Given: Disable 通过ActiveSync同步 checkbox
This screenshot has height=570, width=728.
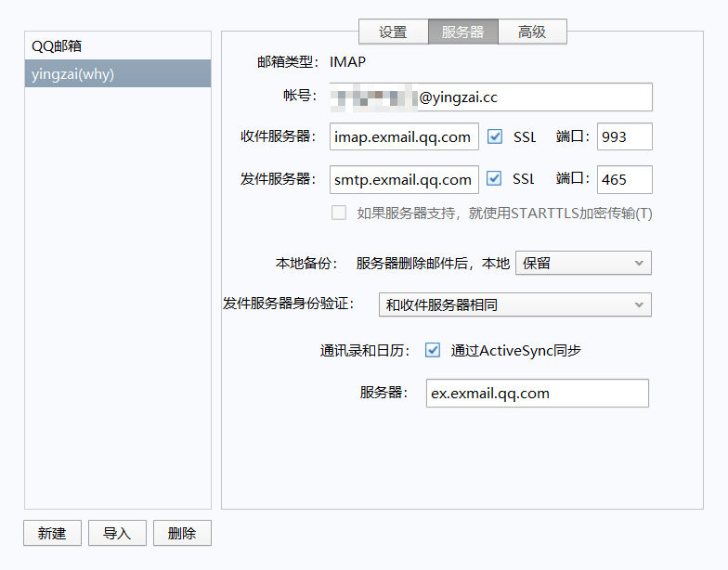Looking at the screenshot, I should (x=433, y=350).
